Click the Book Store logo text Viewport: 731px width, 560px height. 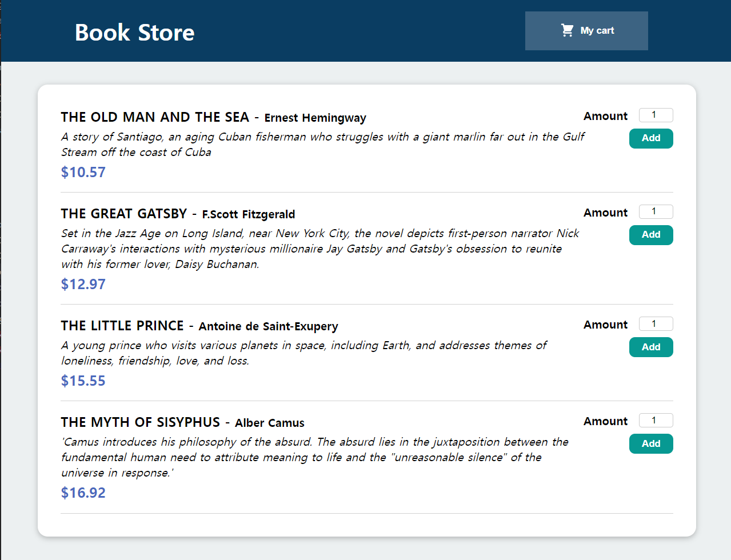point(134,33)
